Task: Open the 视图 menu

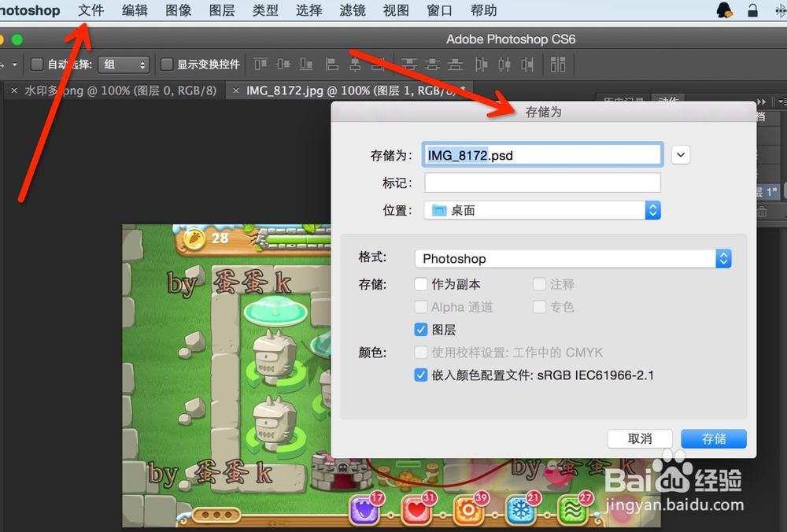Action: (396, 10)
